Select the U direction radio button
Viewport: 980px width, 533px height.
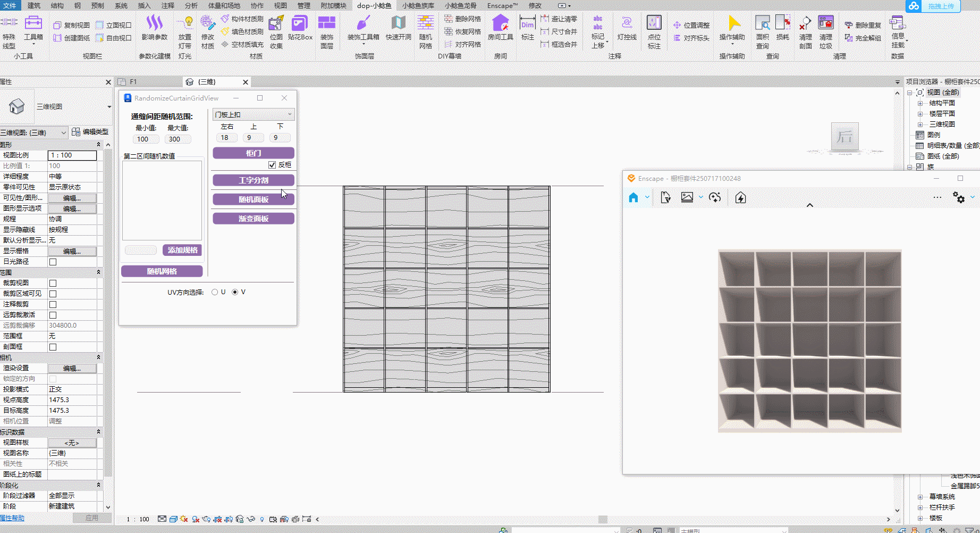coord(215,292)
